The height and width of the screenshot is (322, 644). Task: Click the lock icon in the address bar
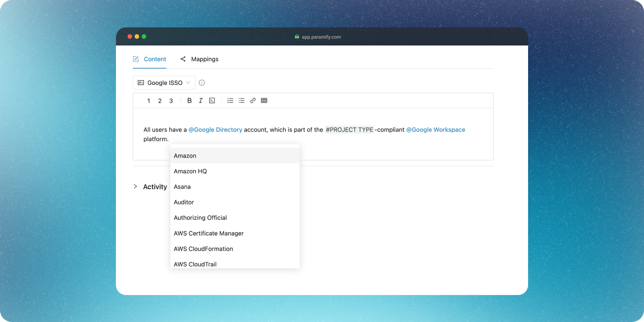(x=297, y=36)
